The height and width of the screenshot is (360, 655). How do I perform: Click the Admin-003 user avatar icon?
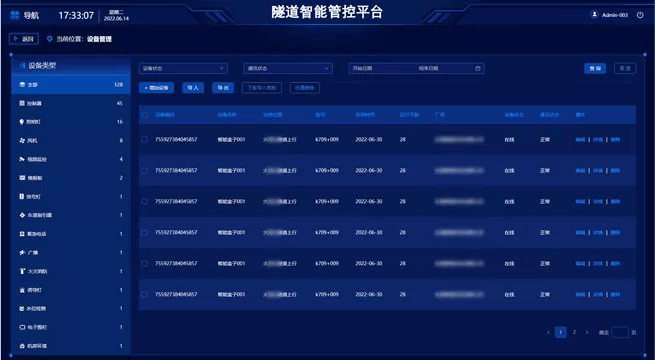pos(594,15)
